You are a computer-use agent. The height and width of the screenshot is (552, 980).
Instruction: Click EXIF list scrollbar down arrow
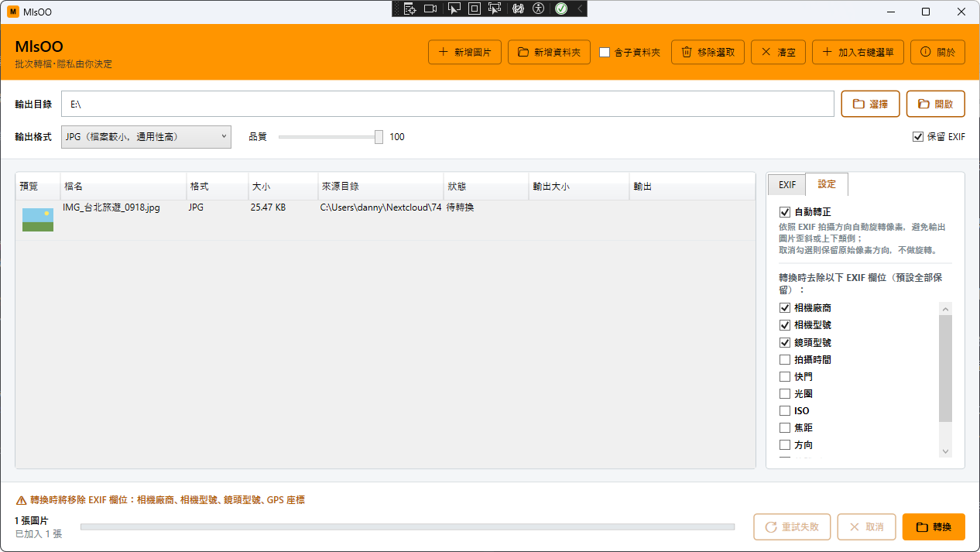[945, 451]
